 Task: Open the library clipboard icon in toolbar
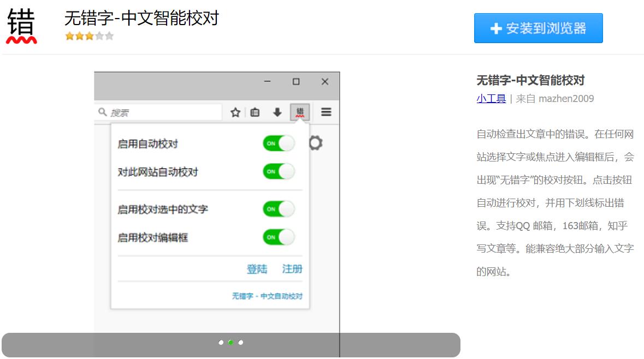[x=255, y=112]
